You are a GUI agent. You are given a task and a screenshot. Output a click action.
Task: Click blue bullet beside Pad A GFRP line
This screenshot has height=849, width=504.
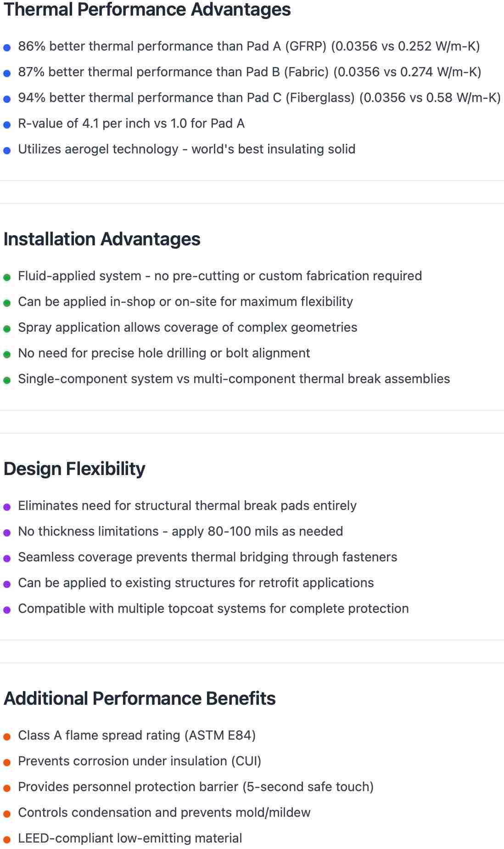(x=7, y=47)
